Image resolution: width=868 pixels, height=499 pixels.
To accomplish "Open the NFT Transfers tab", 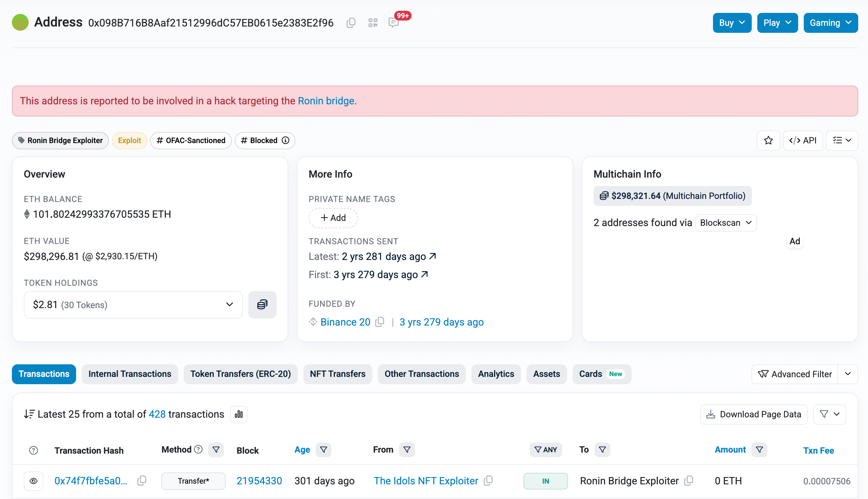I will (x=337, y=374).
